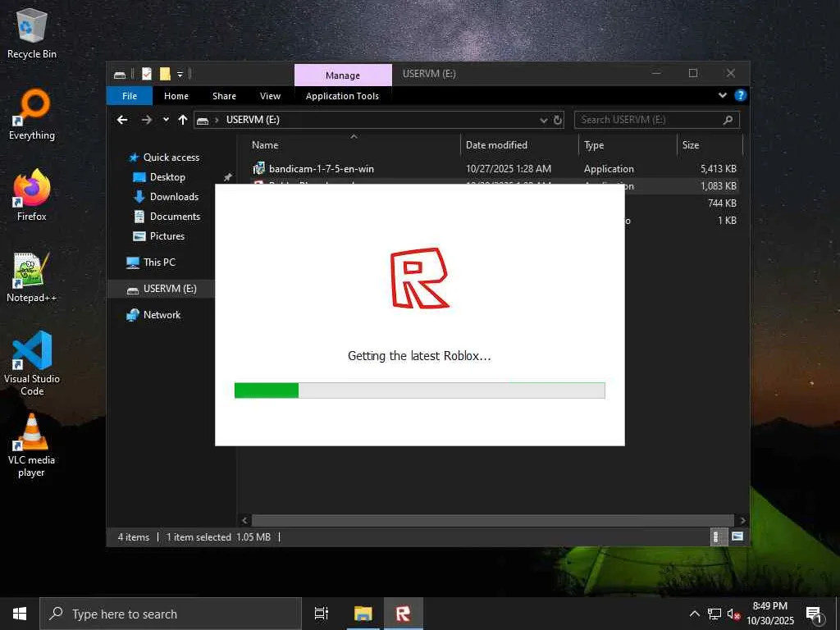Sort by the Type column header
Viewport: 840px width, 630px height.
(x=594, y=145)
